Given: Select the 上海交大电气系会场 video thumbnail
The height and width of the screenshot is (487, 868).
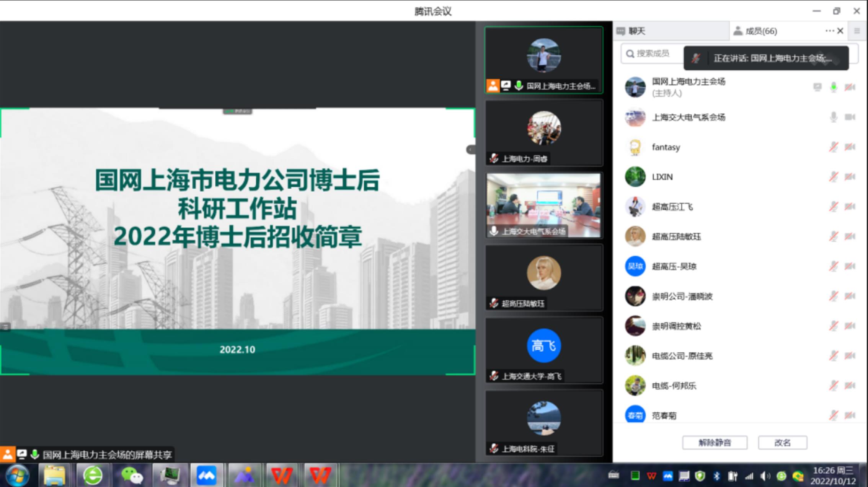Looking at the screenshot, I should (543, 205).
